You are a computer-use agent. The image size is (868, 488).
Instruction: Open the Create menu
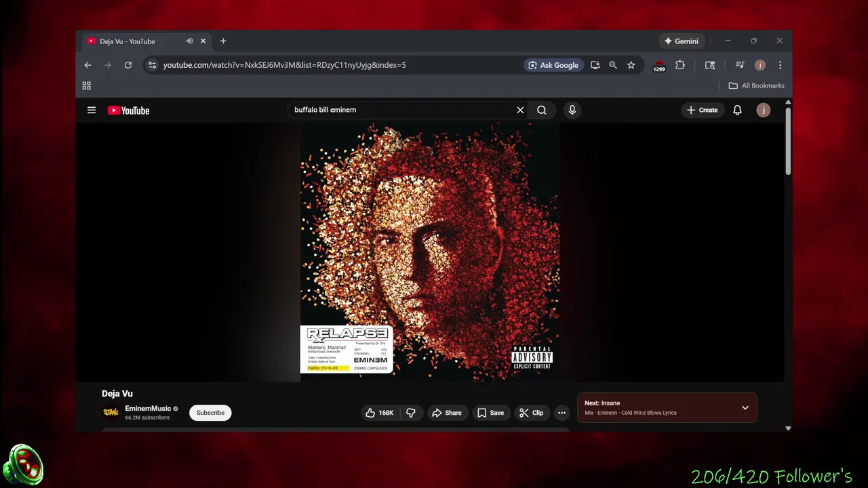[x=702, y=110]
